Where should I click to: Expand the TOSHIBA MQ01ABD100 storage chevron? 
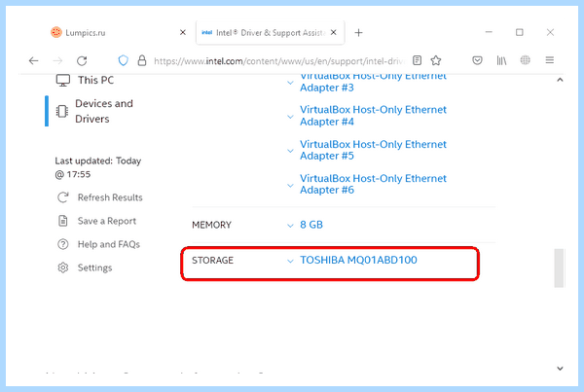[290, 261]
